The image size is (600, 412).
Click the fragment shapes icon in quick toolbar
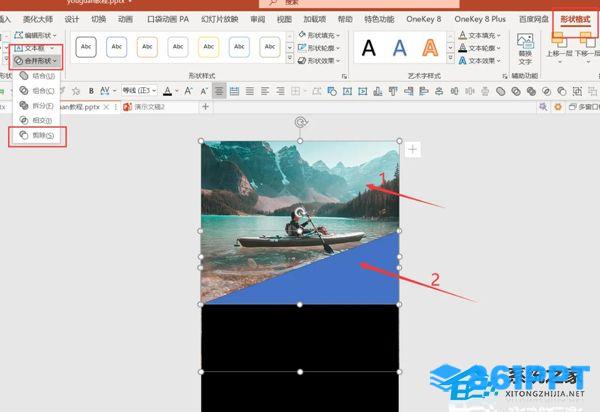[531, 91]
